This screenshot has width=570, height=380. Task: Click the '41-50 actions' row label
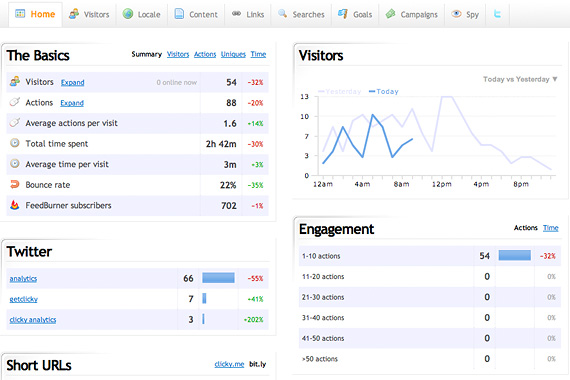(x=323, y=338)
